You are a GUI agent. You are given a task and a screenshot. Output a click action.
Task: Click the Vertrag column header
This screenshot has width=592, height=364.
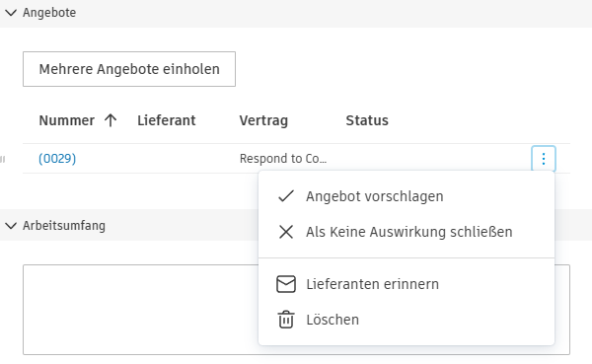(263, 120)
